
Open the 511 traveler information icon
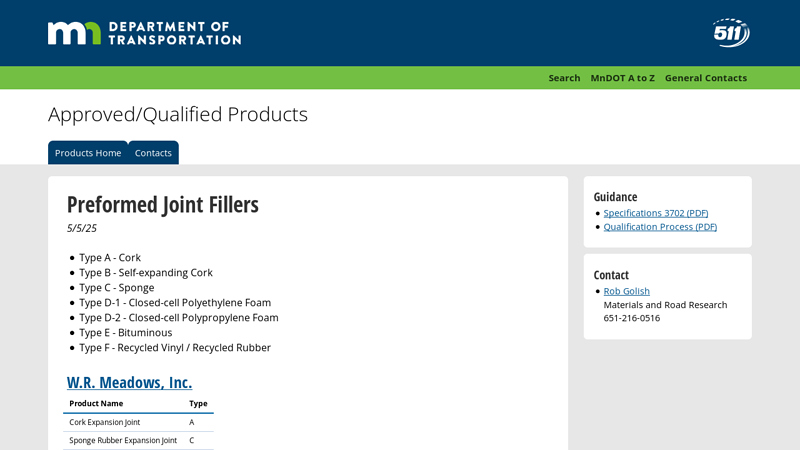(x=730, y=33)
